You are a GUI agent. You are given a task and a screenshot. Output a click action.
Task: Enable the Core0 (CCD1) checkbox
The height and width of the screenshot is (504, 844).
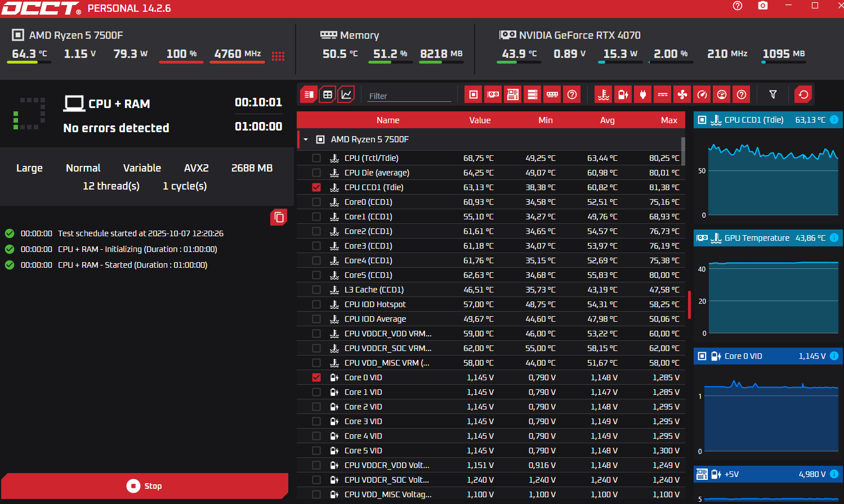tap(316, 202)
